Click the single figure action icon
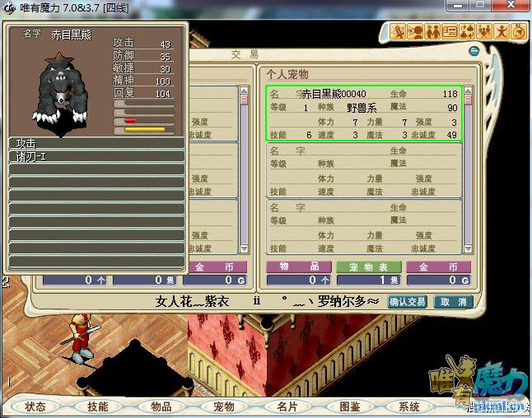 tap(502, 32)
